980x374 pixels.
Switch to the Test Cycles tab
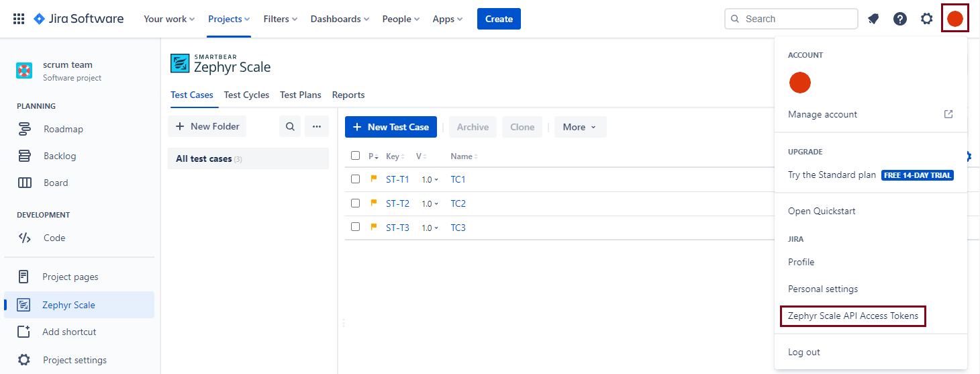pyautogui.click(x=246, y=95)
